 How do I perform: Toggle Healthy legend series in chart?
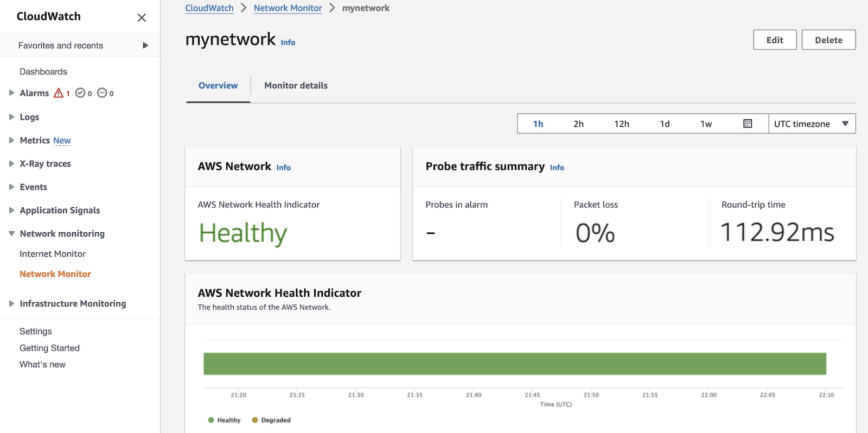[x=224, y=420]
